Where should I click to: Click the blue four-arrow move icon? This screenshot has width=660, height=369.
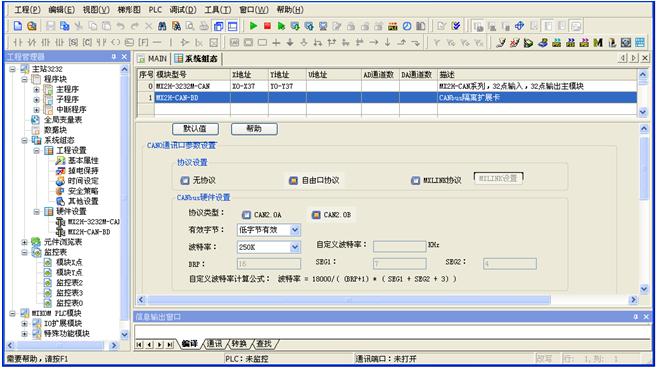(519, 26)
